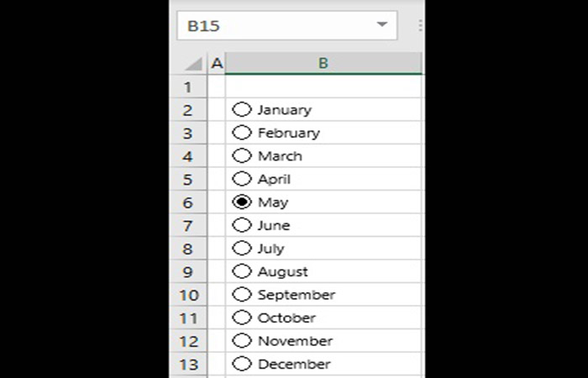Select the March radio button
Image resolution: width=588 pixels, height=378 pixels.
242,155
